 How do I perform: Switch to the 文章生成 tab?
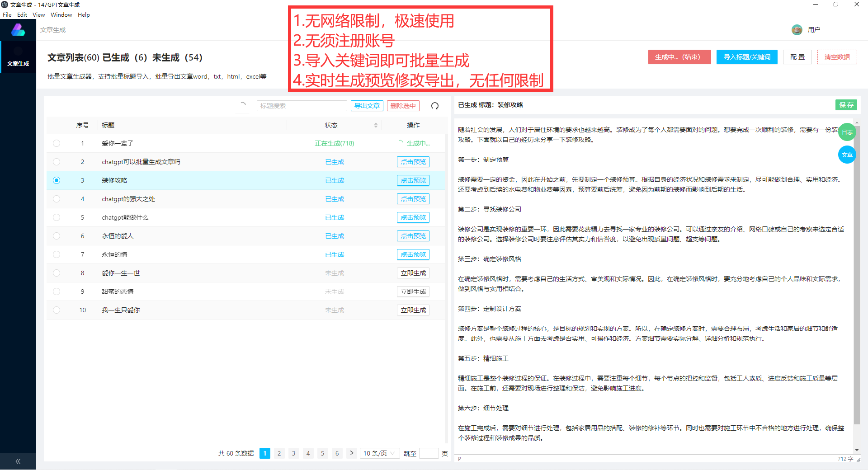(x=52, y=30)
